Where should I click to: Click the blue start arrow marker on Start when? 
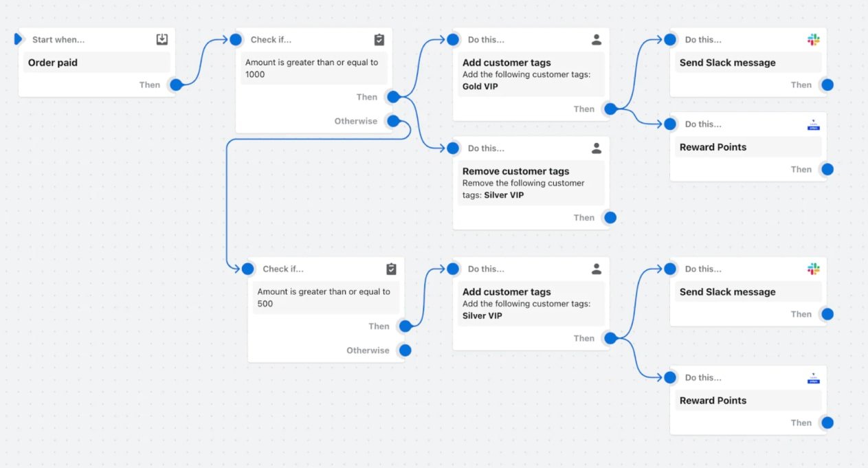[19, 39]
